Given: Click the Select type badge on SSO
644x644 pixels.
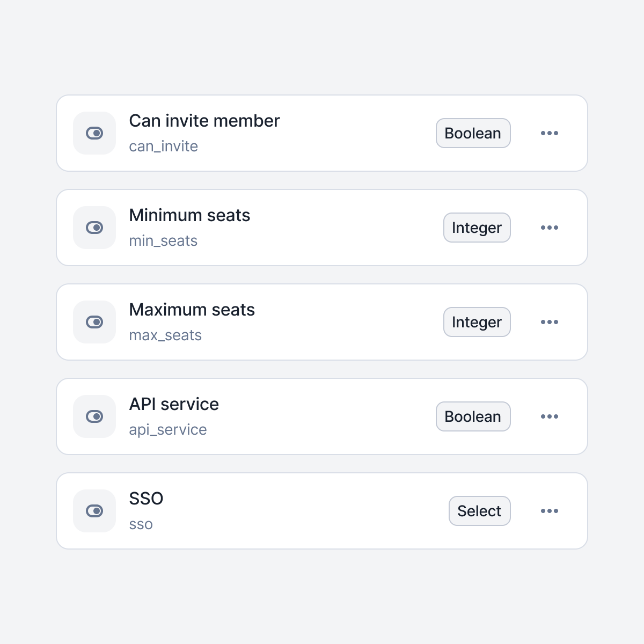Looking at the screenshot, I should [479, 511].
